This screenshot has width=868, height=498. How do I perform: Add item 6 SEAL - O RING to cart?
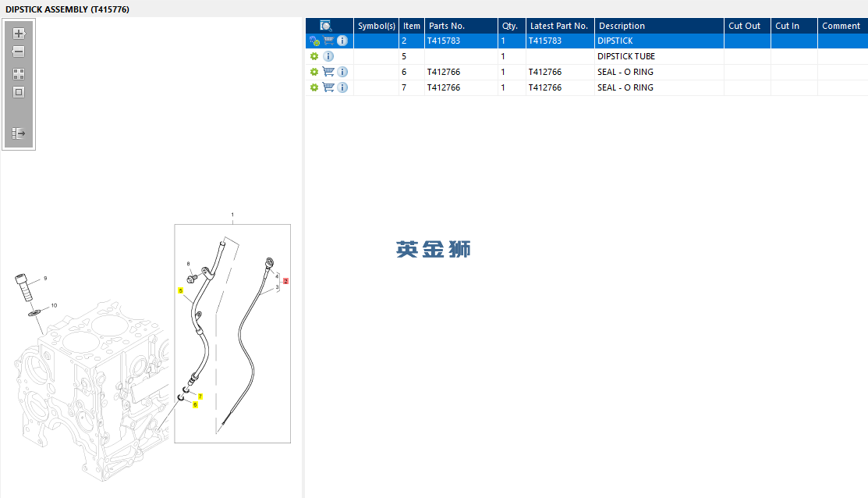(329, 72)
